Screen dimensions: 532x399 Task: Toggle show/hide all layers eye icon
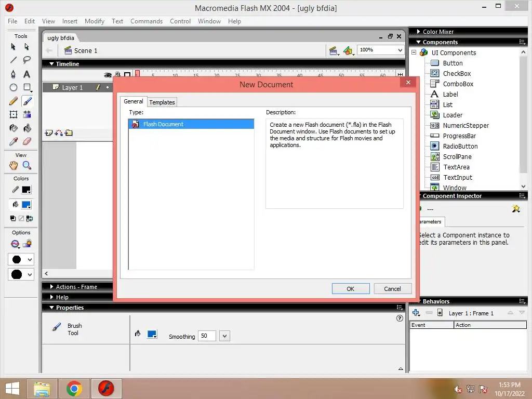(108, 75)
